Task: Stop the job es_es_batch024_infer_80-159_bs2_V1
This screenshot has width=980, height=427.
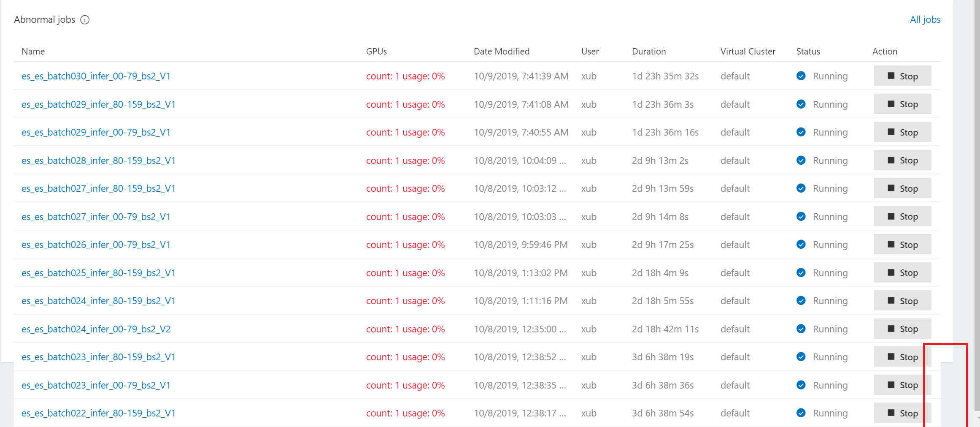Action: pos(902,301)
